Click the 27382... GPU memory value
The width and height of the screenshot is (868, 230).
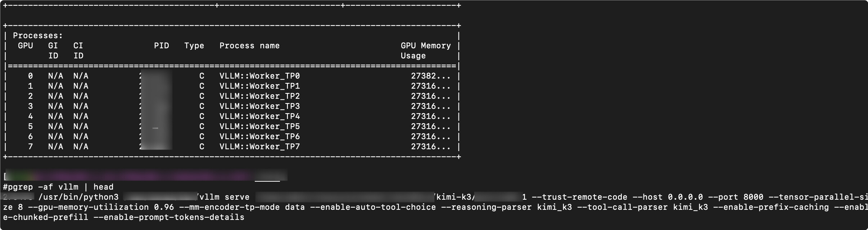[431, 76]
